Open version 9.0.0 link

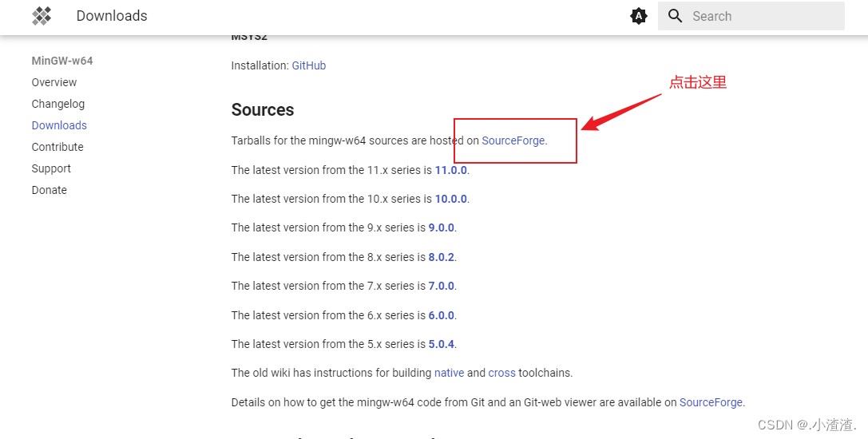(x=442, y=227)
